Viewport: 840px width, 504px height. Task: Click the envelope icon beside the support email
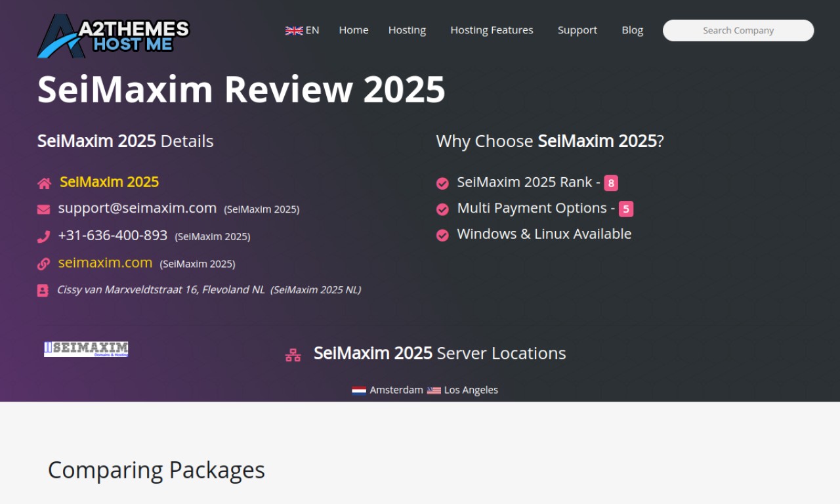coord(43,209)
